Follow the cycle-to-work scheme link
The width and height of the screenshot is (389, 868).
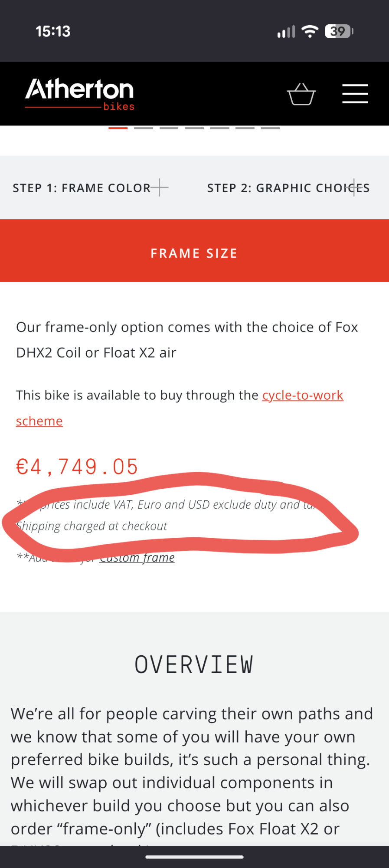tap(303, 395)
